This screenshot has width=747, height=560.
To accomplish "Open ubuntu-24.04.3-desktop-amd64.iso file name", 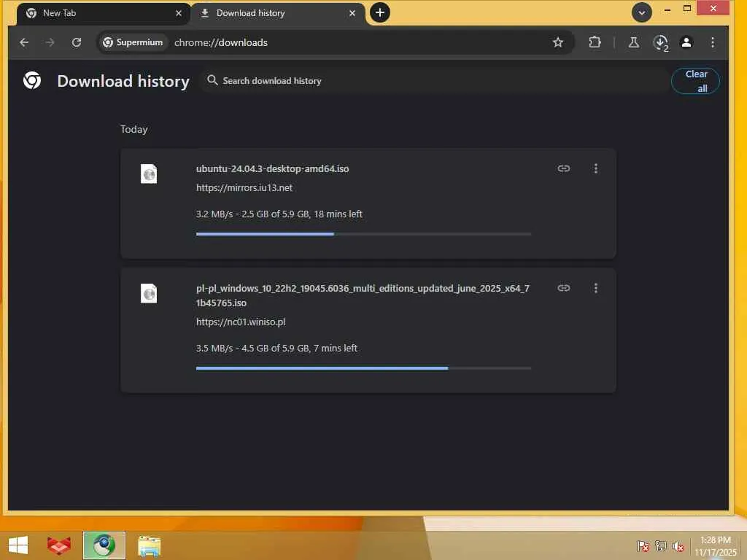I will point(273,168).
